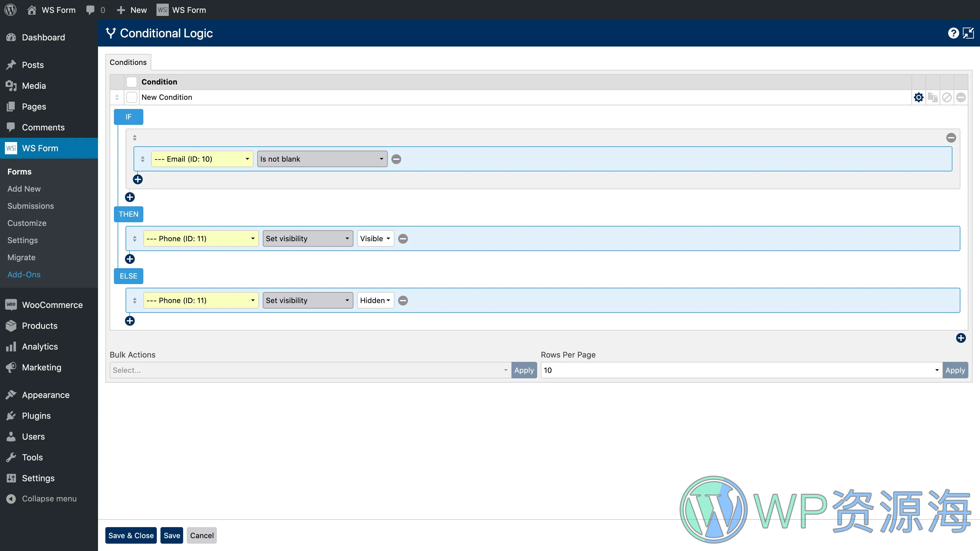Apply the Rows Per Page setting
The height and width of the screenshot is (551, 980).
point(955,370)
